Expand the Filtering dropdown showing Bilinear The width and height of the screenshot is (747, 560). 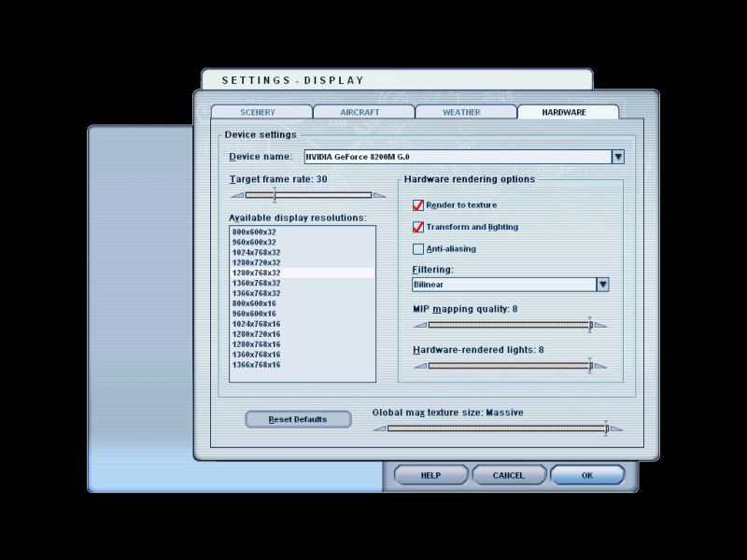[602, 285]
